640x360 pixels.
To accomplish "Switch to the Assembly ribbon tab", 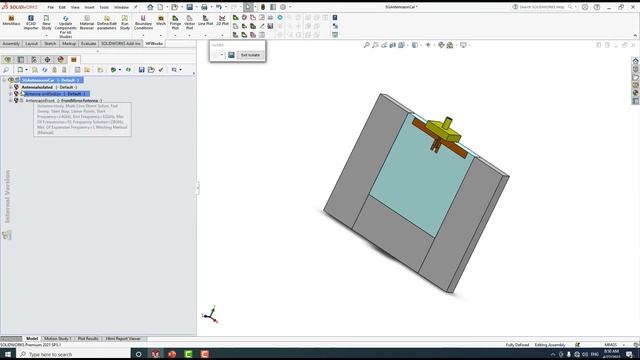I will [11, 43].
